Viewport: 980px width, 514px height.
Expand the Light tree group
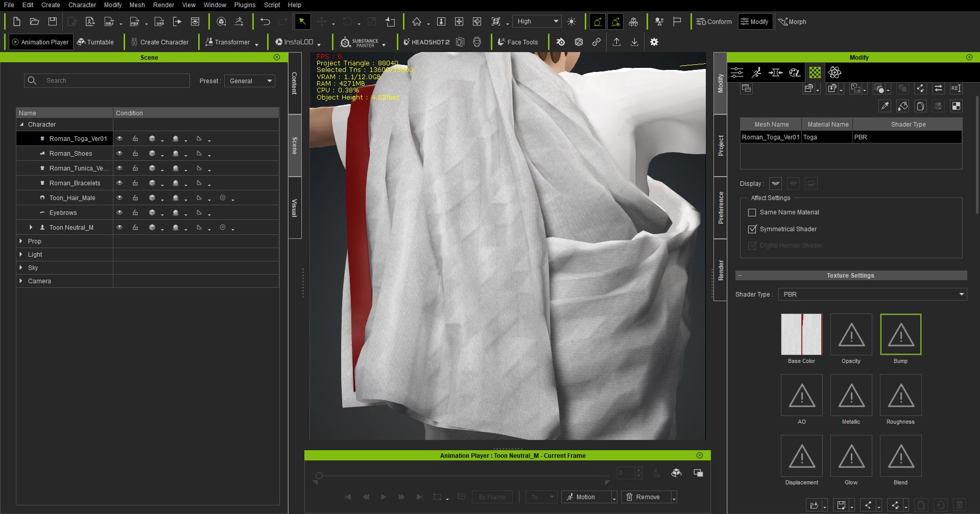coord(21,254)
